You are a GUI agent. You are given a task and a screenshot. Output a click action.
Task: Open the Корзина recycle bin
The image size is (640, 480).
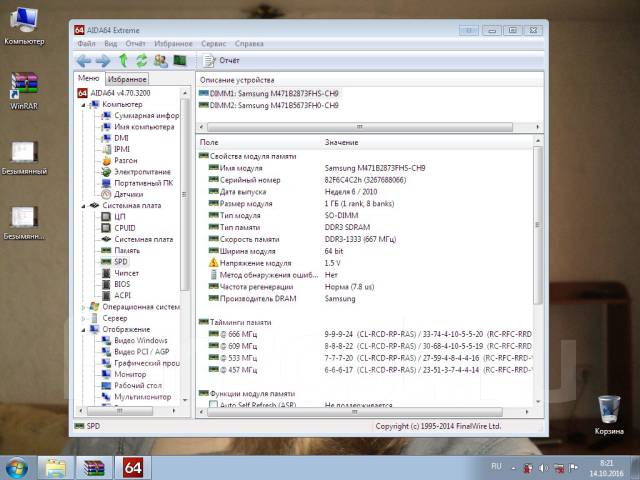608,410
